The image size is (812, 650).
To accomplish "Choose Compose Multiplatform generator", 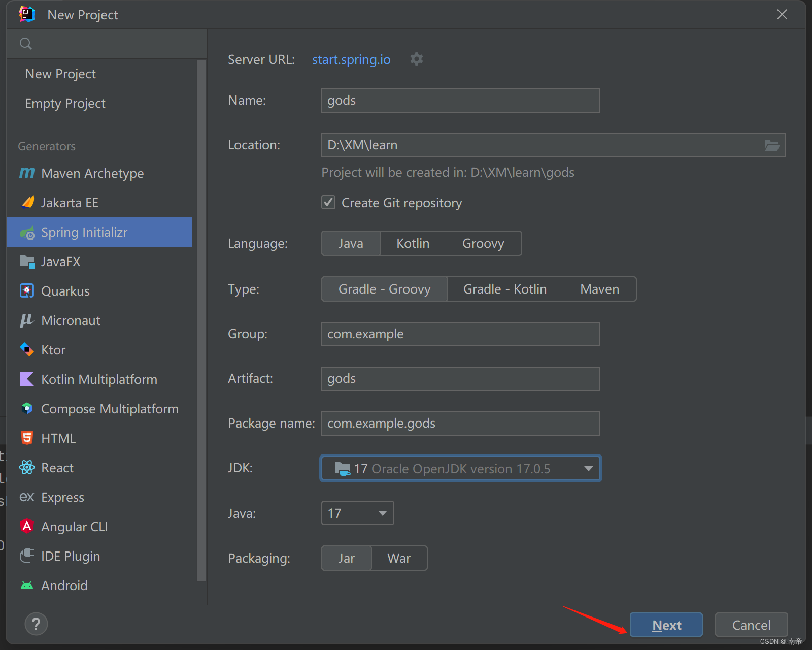I will point(99,409).
